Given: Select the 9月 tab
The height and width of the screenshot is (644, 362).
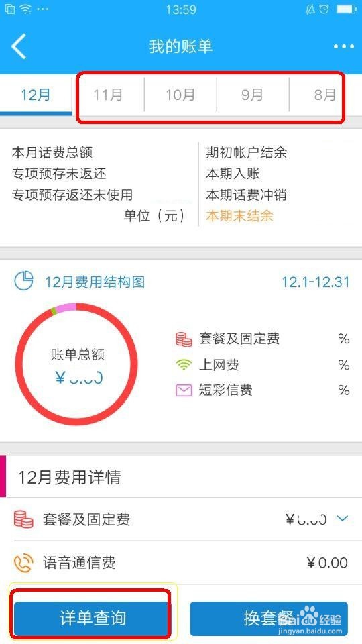Looking at the screenshot, I should pos(253,95).
